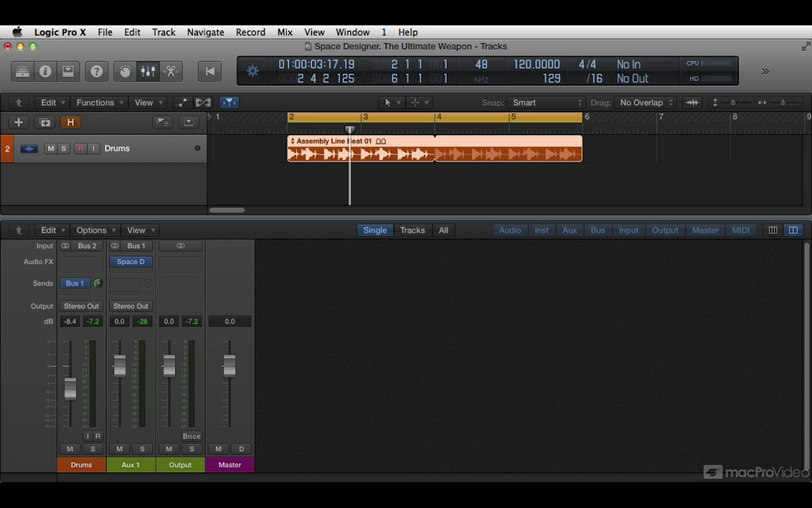Solo the Drums track header
This screenshot has width=812, height=508.
63,149
